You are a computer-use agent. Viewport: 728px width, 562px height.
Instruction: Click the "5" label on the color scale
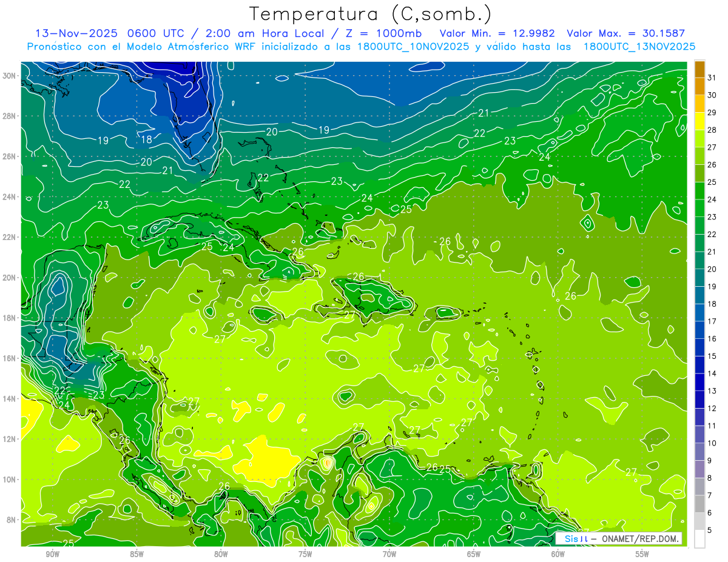(710, 530)
